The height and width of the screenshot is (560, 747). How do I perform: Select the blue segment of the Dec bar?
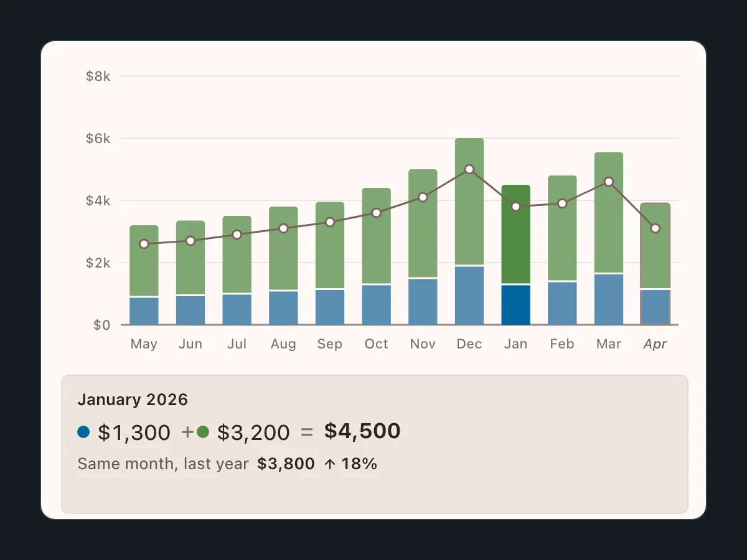coord(469,296)
